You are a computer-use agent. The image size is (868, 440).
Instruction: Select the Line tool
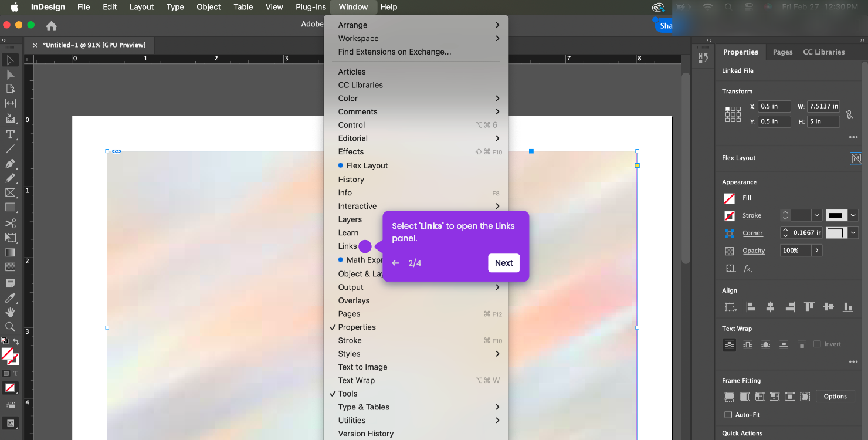point(10,149)
